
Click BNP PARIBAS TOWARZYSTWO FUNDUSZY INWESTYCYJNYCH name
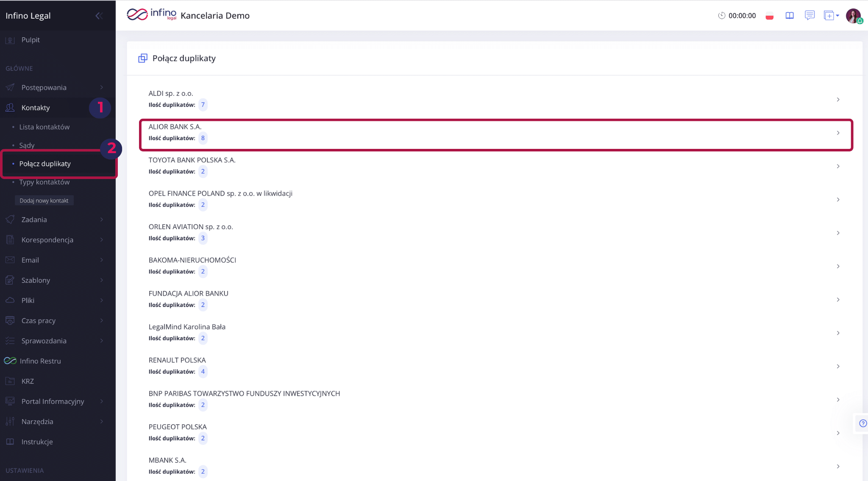[x=244, y=394]
